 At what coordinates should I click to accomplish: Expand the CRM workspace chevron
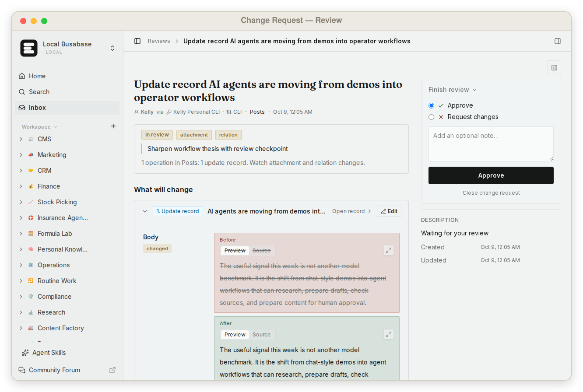[21, 171]
